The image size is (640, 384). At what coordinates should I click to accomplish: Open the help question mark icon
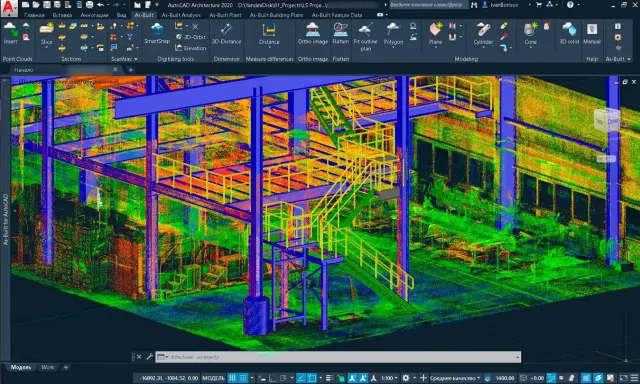pos(570,5)
